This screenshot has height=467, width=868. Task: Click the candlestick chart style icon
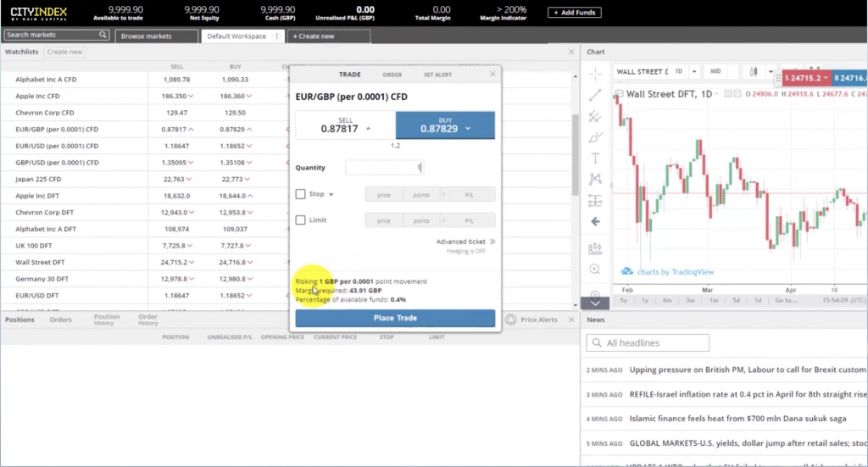(754, 71)
